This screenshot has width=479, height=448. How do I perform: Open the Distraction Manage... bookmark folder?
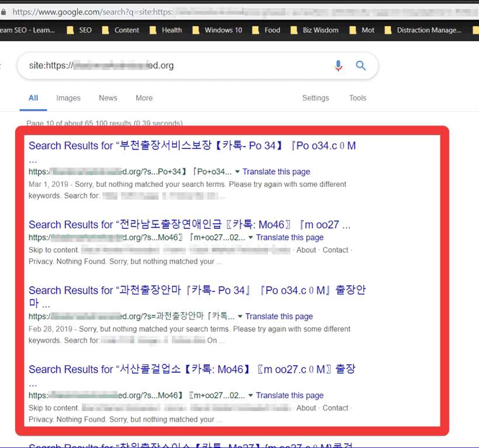click(x=422, y=30)
